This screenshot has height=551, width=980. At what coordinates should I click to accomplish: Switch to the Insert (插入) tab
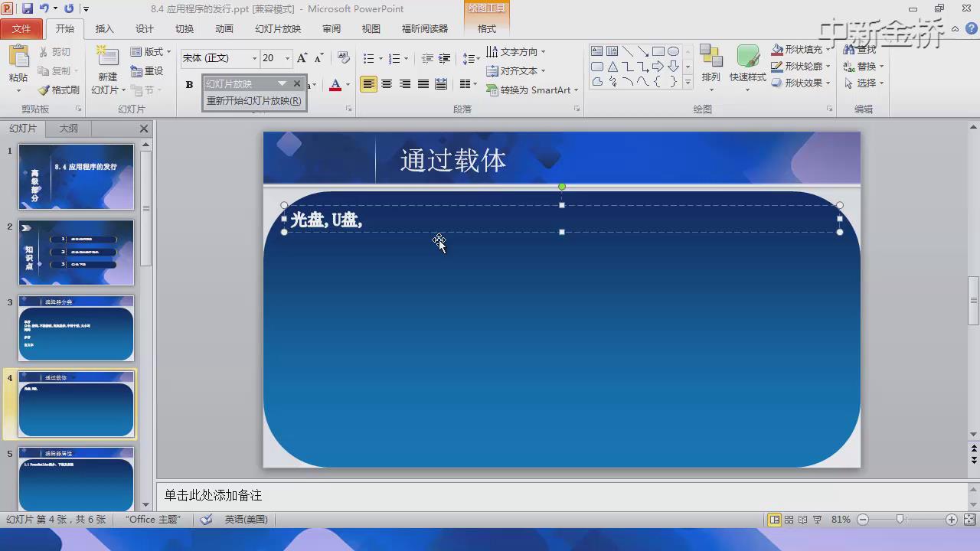coord(104,29)
